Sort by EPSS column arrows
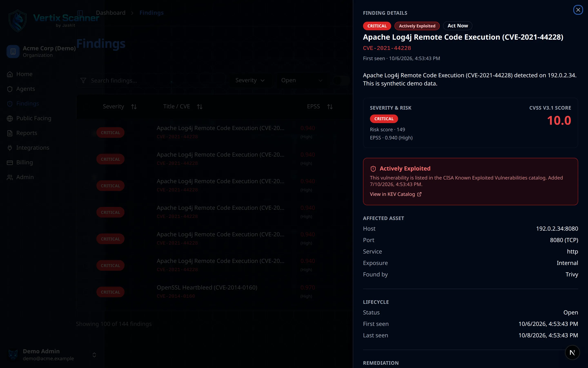The image size is (588, 368). point(330,107)
